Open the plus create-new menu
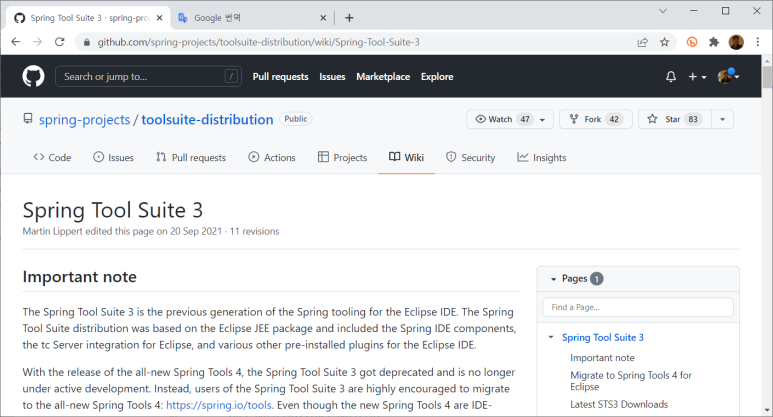Image resolution: width=773 pixels, height=417 pixels. pos(697,76)
